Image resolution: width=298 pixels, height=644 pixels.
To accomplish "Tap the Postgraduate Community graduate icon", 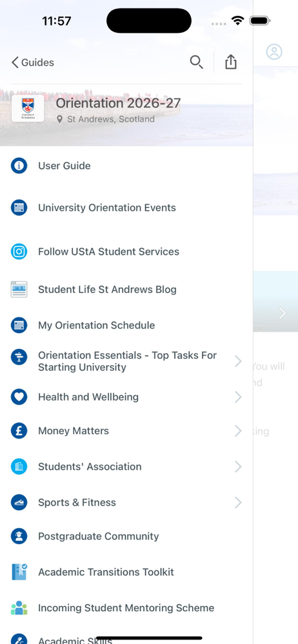I will [x=19, y=536].
